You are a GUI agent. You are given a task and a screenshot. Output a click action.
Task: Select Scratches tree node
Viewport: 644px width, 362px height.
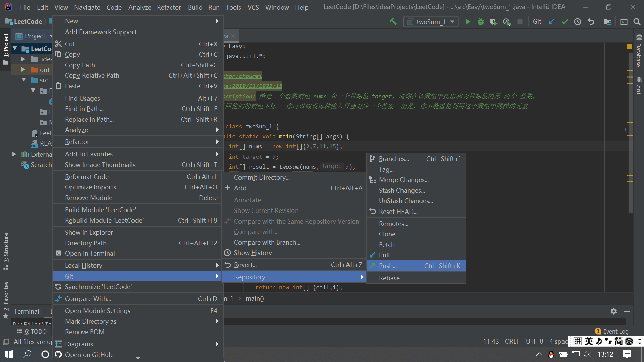tap(37, 165)
